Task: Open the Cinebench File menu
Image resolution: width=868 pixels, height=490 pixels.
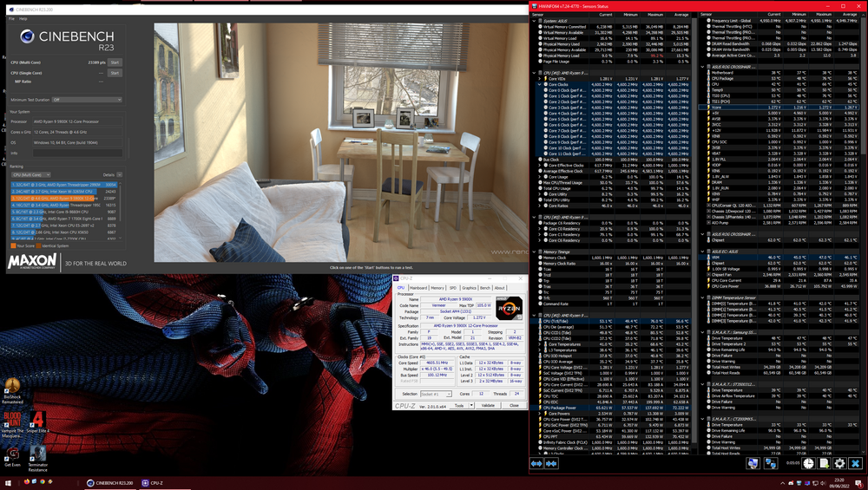Action: 10,18
